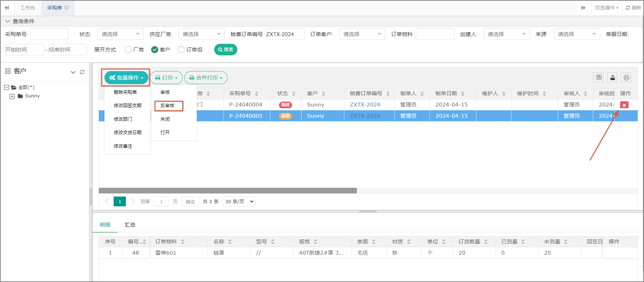
Task: Click the print table icon at right
Action: click(x=626, y=77)
